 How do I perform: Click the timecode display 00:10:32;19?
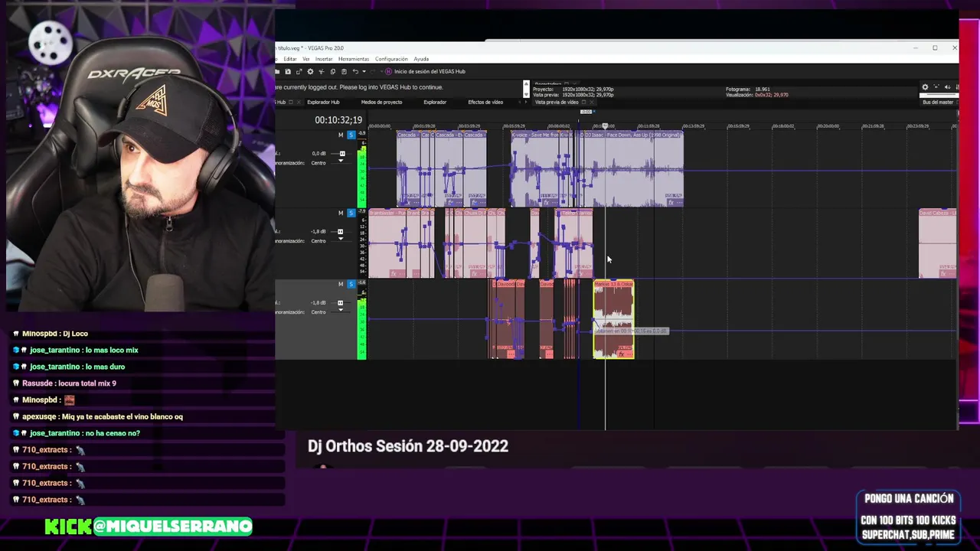tap(338, 120)
